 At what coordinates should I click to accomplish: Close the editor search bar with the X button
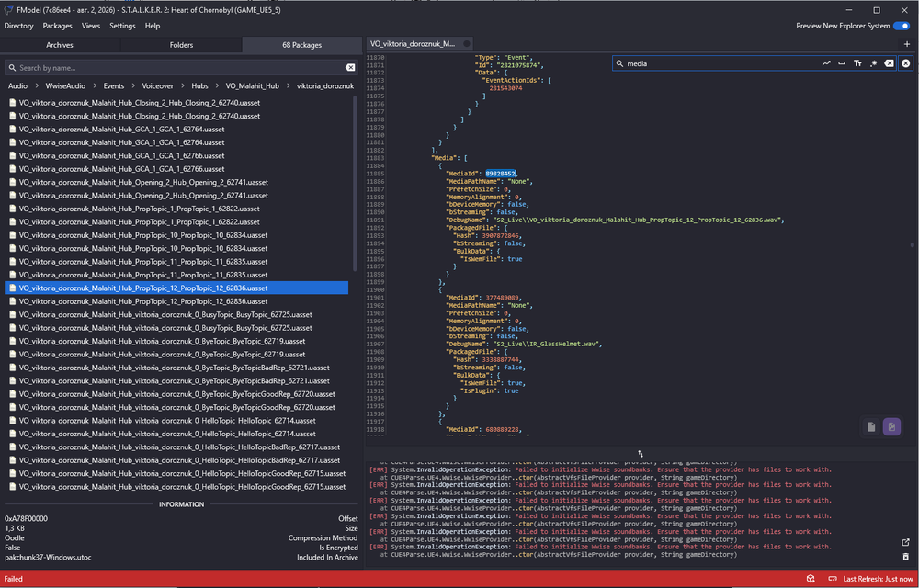[x=905, y=63]
